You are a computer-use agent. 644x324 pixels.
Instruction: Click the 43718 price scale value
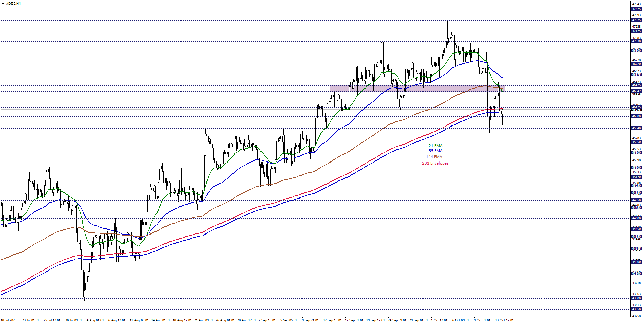click(636, 283)
